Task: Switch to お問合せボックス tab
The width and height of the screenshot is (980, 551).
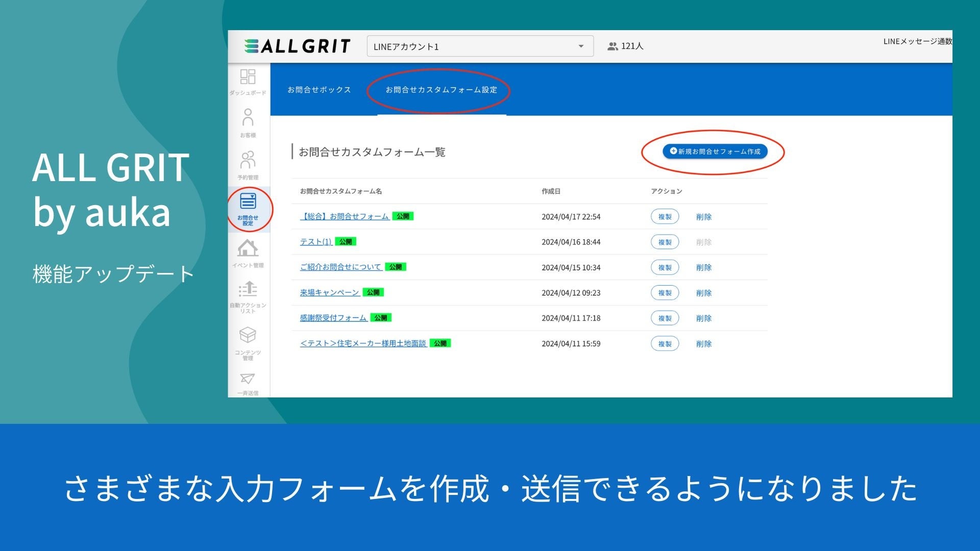Action: click(319, 90)
